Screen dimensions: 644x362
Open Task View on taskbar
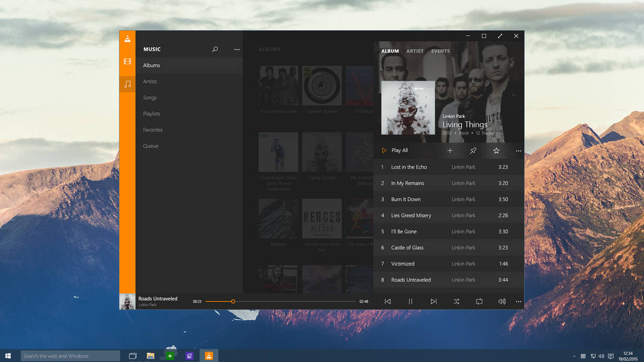pyautogui.click(x=133, y=356)
